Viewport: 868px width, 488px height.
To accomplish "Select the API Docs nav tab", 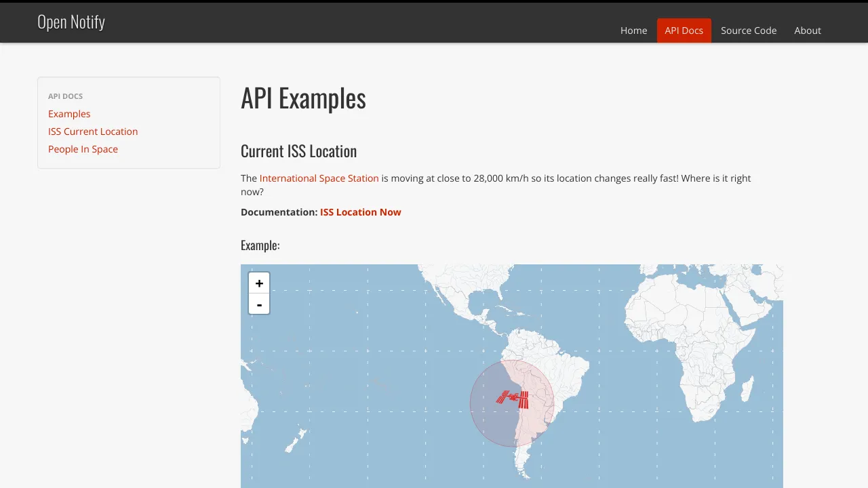I will tap(684, 30).
